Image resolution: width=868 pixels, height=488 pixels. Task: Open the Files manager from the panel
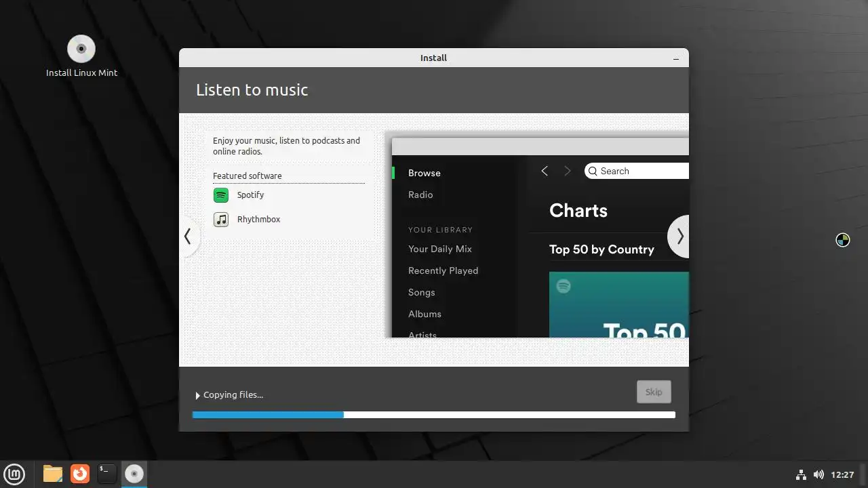click(x=53, y=473)
